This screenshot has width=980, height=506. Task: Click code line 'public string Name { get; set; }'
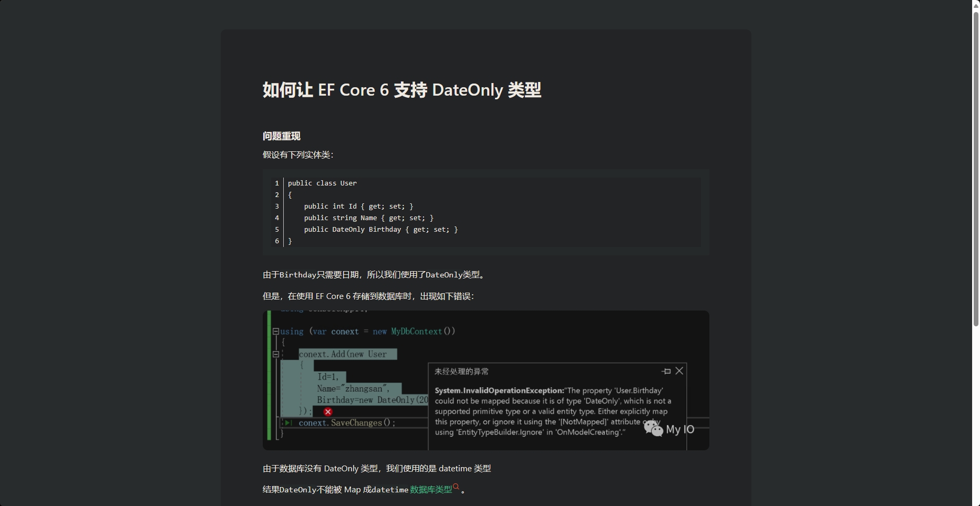click(368, 218)
